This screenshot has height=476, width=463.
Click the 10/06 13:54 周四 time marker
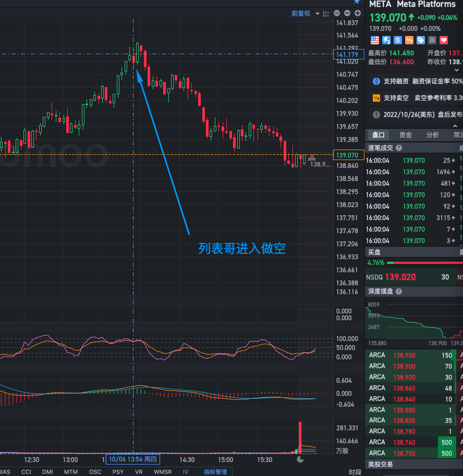point(133,459)
